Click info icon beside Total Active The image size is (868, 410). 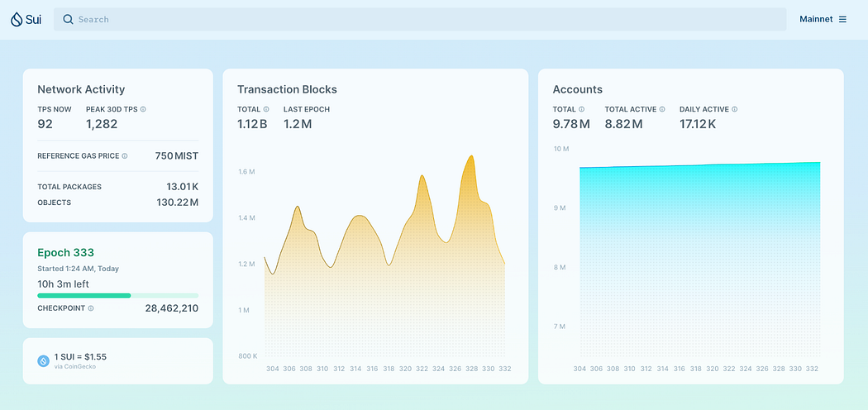662,110
